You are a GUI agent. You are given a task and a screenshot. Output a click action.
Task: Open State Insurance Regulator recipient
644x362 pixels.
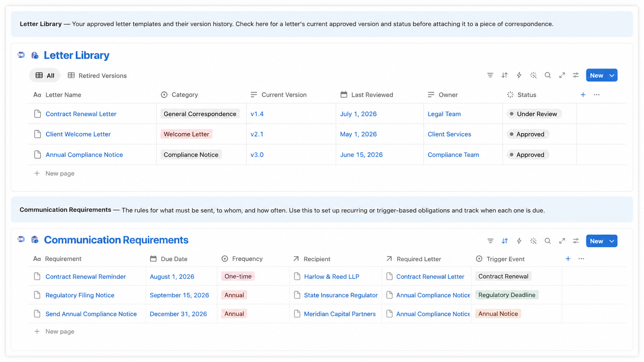click(x=341, y=295)
